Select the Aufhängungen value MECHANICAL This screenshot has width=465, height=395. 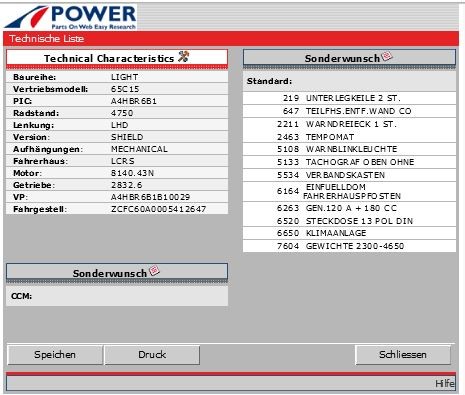139,149
